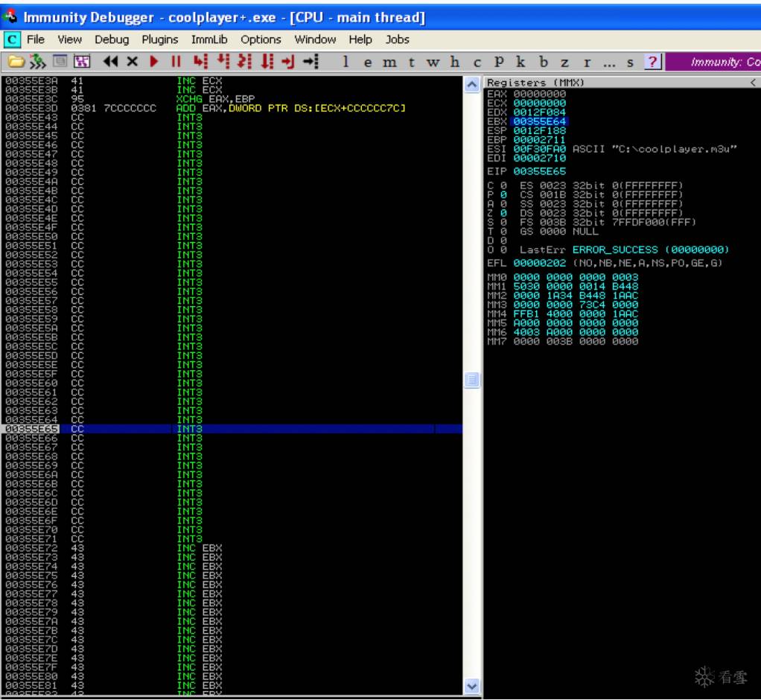Show Memory map with m button
761x700 pixels.
tap(389, 62)
